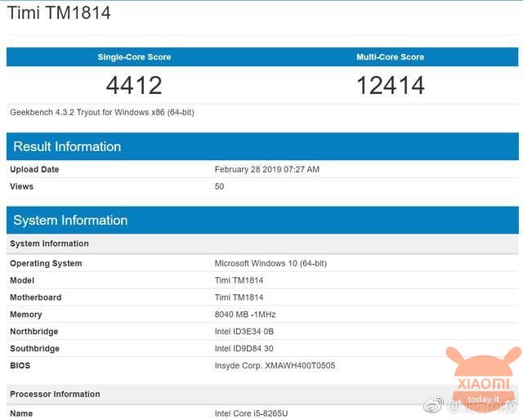Select the Geekbench 4.3.2 Tryout version text

[102, 113]
